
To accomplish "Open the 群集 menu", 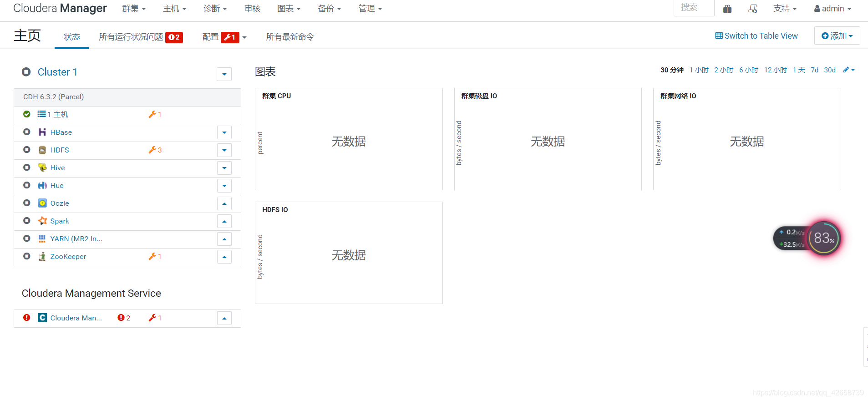I will [134, 9].
